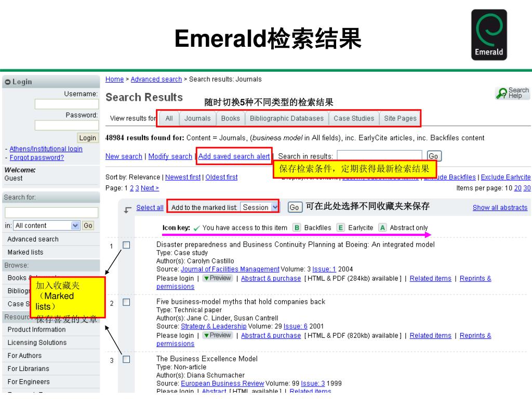Click the Login panel collapse icon

7,82
